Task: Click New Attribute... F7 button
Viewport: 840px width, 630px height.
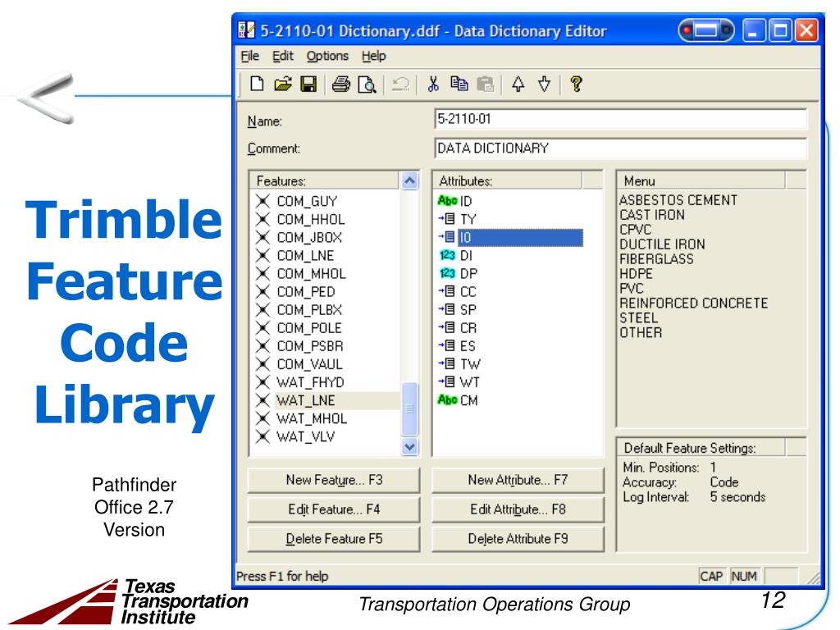Action: point(518,480)
